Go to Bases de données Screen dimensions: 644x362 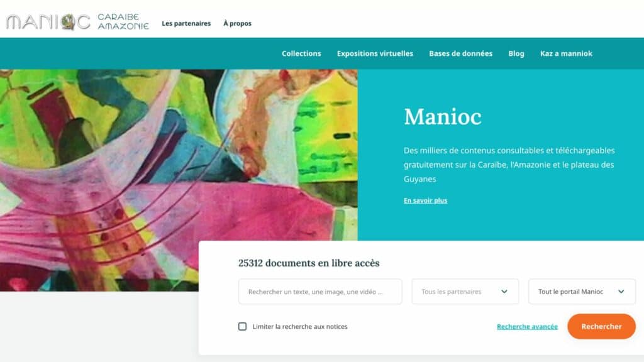click(460, 53)
